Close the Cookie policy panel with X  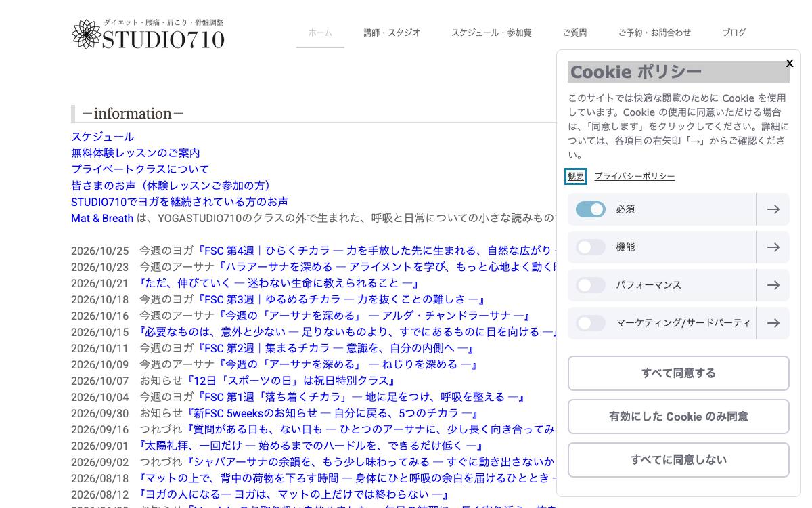(x=789, y=64)
